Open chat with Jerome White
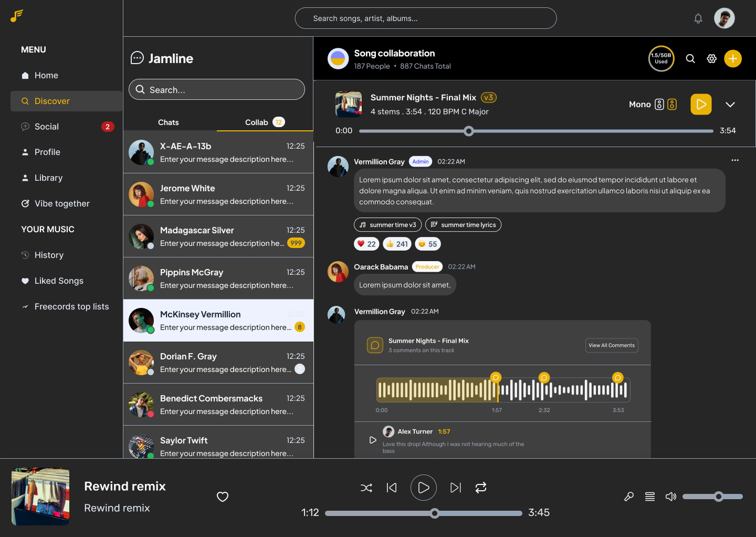Image resolution: width=756 pixels, height=537 pixels. point(218,194)
